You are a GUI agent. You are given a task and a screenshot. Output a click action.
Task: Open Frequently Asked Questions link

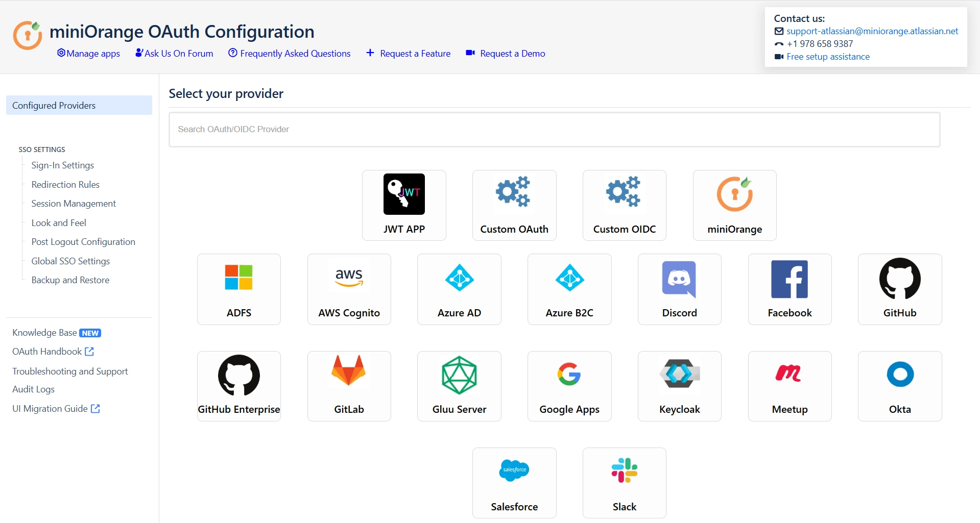290,54
